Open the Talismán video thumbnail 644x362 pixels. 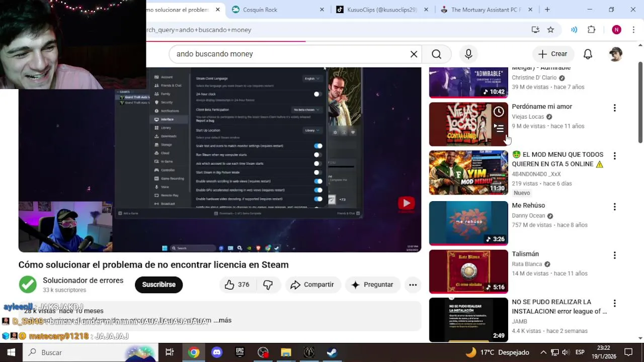click(x=468, y=271)
